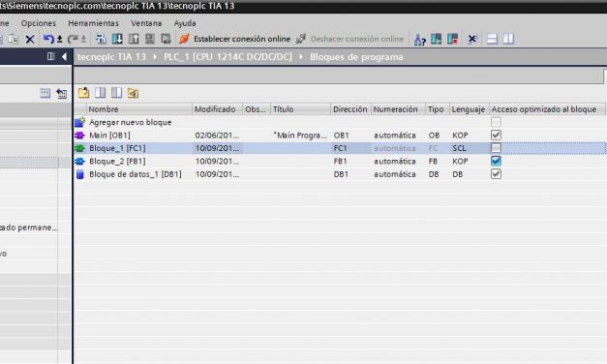The height and width of the screenshot is (364, 607).
Task: Toggle the optimized access checkbox for Bloque_1 [FC1]
Action: click(x=496, y=148)
